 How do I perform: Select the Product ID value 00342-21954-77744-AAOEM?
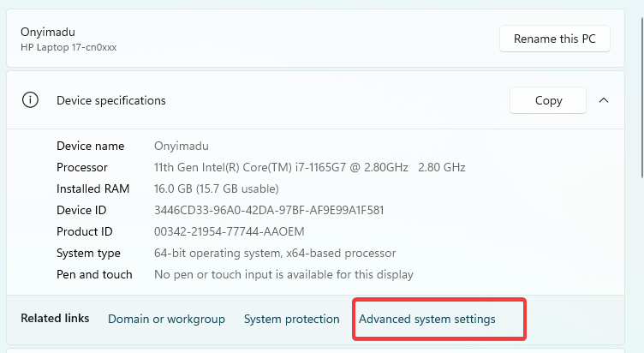230,231
